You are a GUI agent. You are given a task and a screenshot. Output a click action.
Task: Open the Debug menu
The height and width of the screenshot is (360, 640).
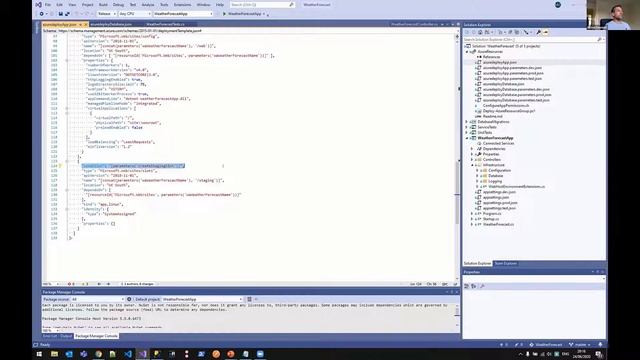[118, 4]
